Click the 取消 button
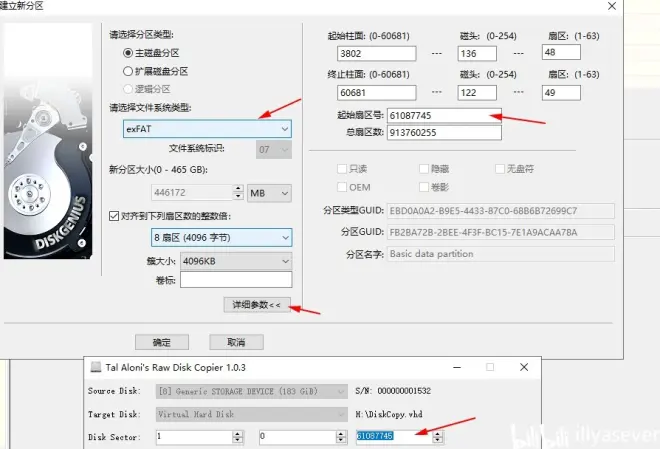This screenshot has width=660, height=449. (237, 342)
